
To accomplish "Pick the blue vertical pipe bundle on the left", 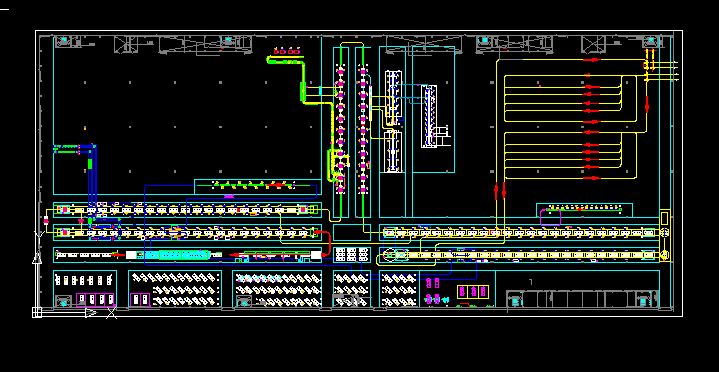I will coord(93,174).
